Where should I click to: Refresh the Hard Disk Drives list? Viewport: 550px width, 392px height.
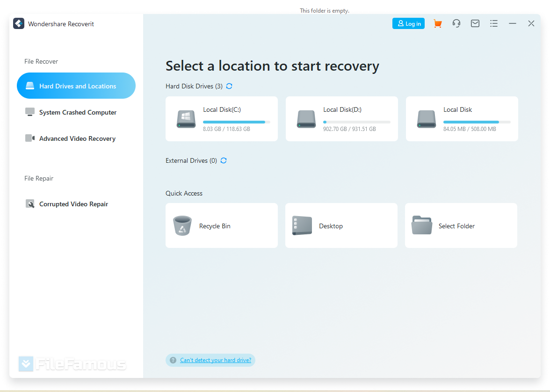coord(229,86)
